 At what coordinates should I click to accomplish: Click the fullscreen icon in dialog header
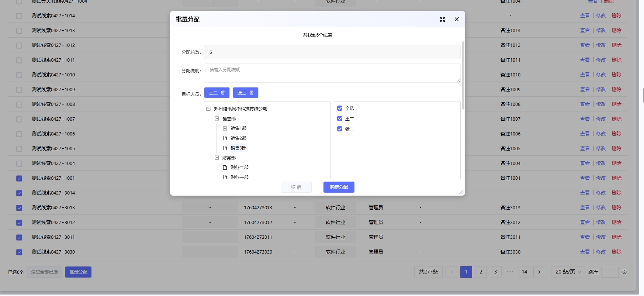point(442,20)
